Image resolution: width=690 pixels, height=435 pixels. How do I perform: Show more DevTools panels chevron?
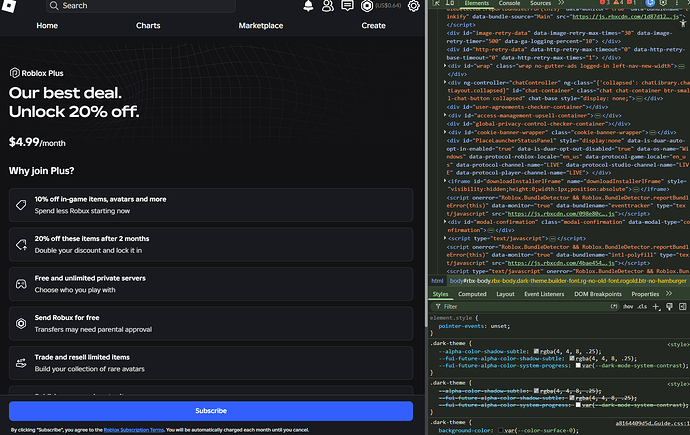coord(561,3)
